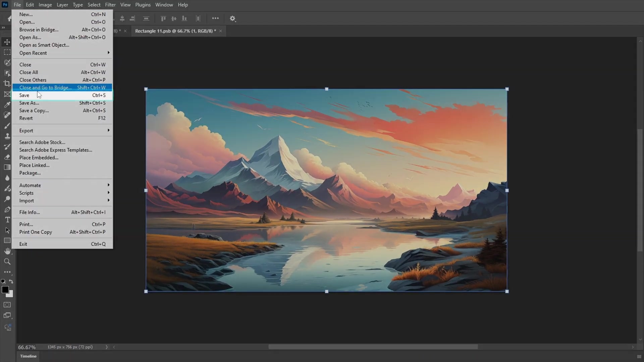The width and height of the screenshot is (644, 362).
Task: Select the Brush tool
Action: click(x=7, y=126)
